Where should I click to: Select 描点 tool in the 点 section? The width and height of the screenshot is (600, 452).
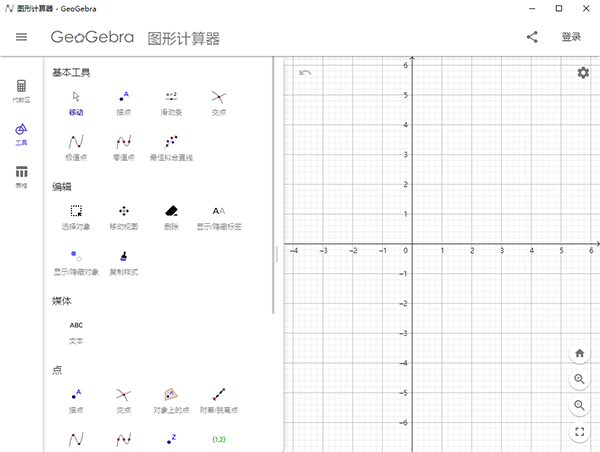pos(76,401)
